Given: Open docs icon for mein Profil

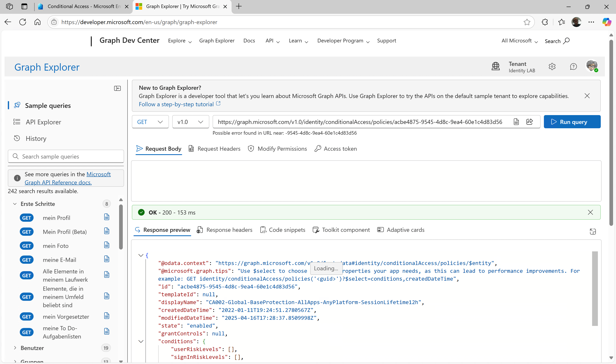Looking at the screenshot, I should click(x=107, y=217).
